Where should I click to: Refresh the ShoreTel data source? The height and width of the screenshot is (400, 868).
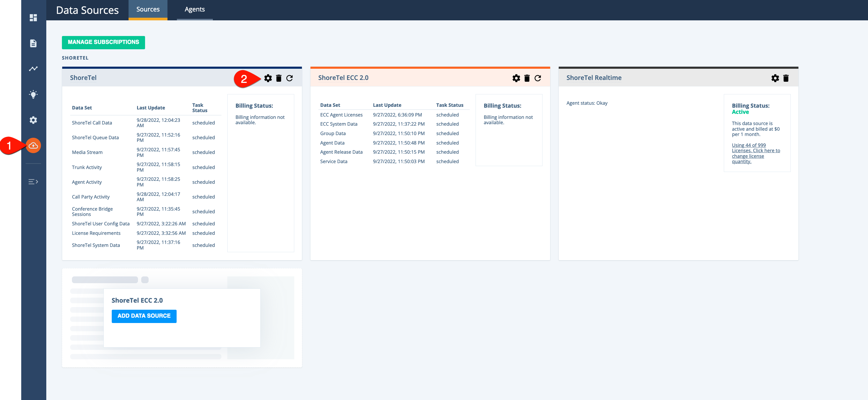click(290, 78)
